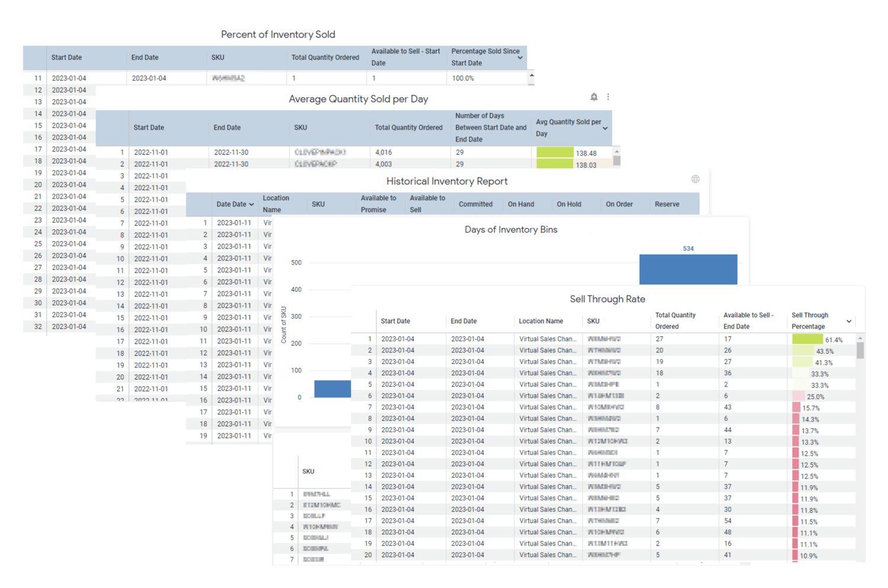The width and height of the screenshot is (888, 588).
Task: Select the 534 bar in Days of Inventory Bins
Action: pos(688,269)
